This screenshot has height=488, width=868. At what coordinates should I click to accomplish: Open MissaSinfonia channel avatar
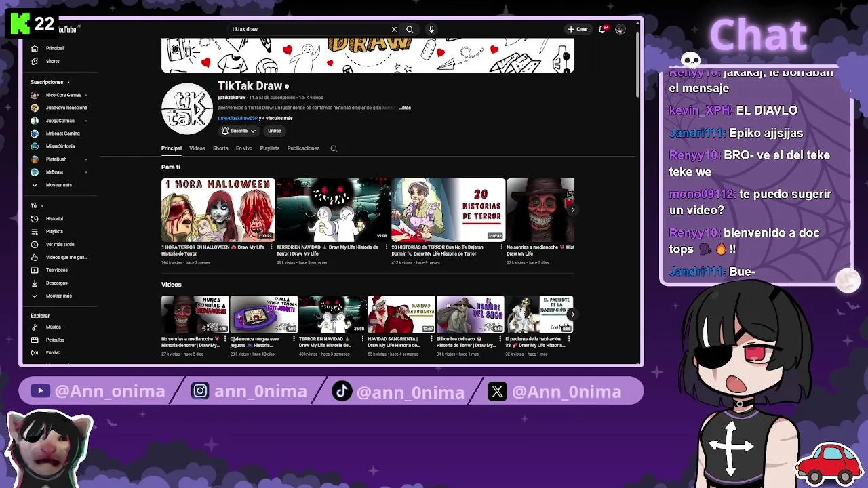pos(35,146)
